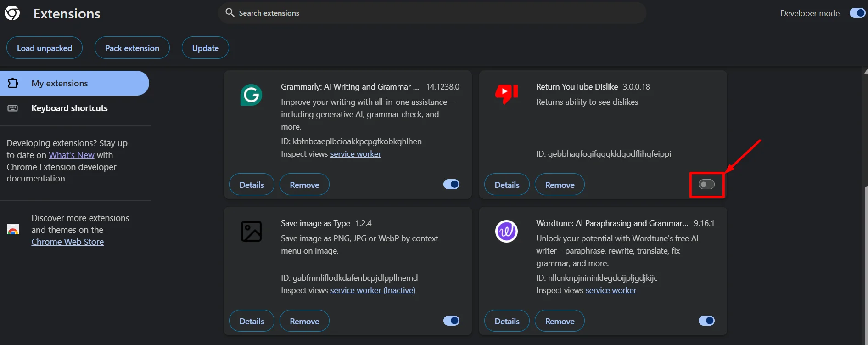Click the Chrome Web Store rainbow icon
The width and height of the screenshot is (868, 345).
(x=13, y=229)
